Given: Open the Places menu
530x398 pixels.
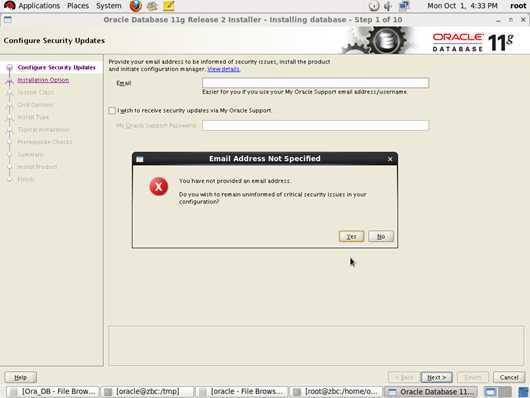Looking at the screenshot, I should pos(78,6).
